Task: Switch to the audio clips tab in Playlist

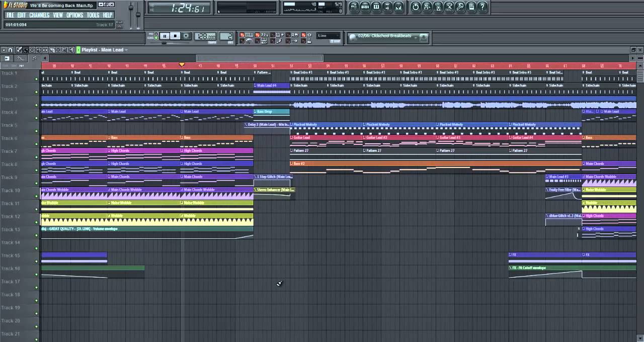Action: click(7, 58)
